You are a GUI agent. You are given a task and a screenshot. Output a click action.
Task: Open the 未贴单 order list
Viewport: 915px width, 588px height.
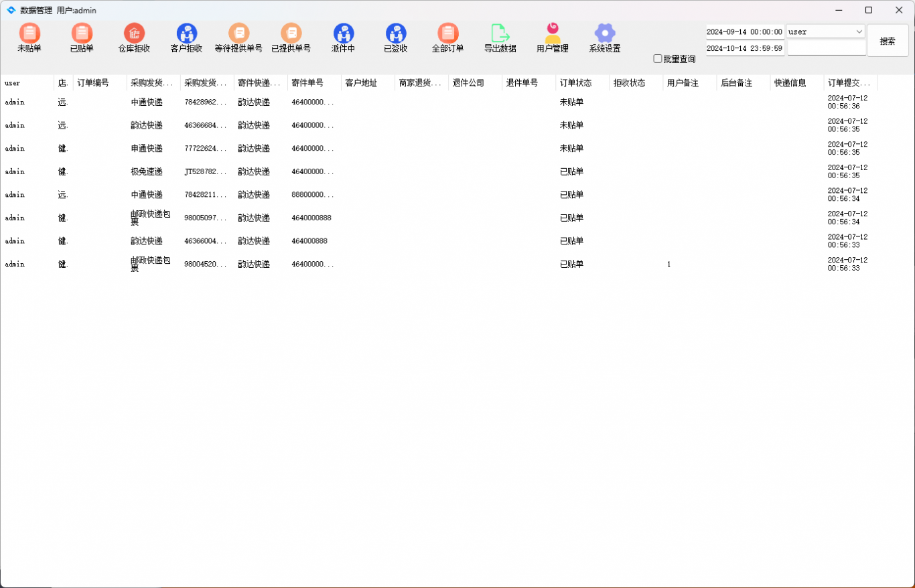tap(29, 38)
